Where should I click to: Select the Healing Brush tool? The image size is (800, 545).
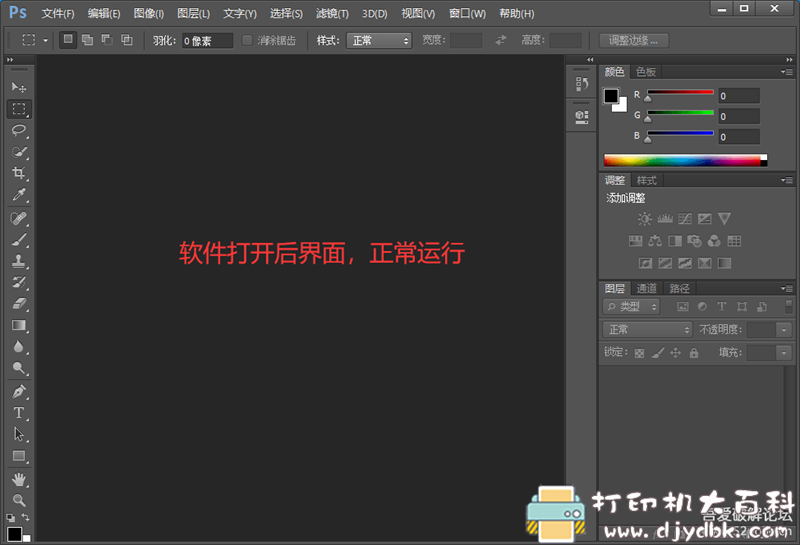(x=19, y=218)
